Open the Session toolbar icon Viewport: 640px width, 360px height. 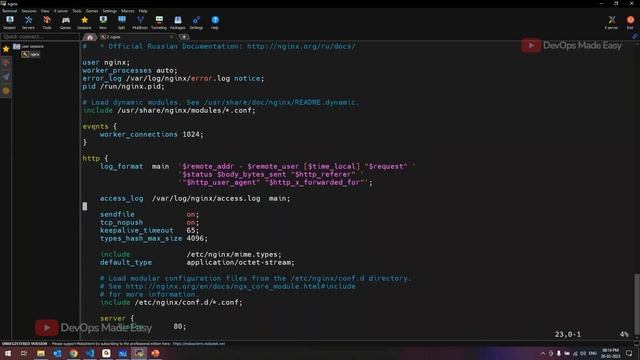coord(9,22)
